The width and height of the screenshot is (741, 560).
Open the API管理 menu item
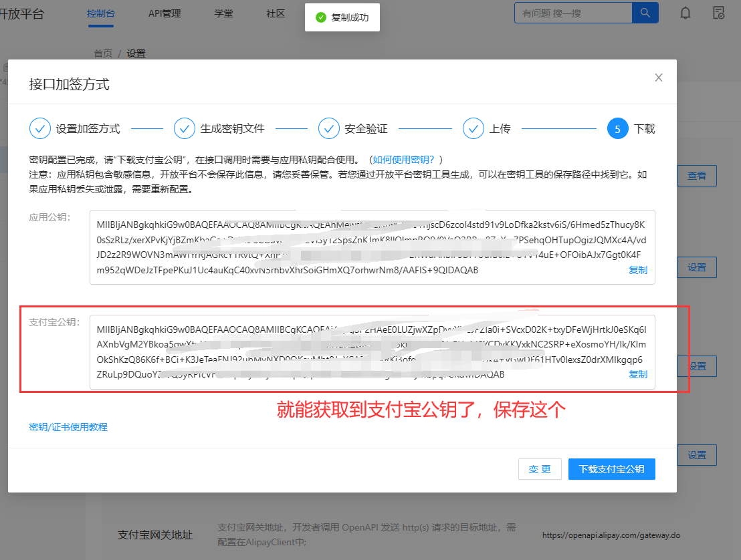(165, 13)
